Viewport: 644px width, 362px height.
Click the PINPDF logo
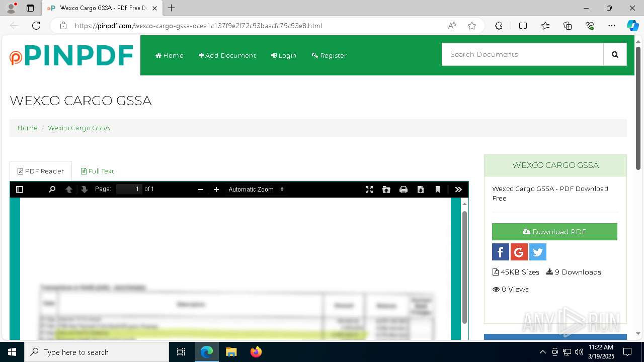[71, 55]
